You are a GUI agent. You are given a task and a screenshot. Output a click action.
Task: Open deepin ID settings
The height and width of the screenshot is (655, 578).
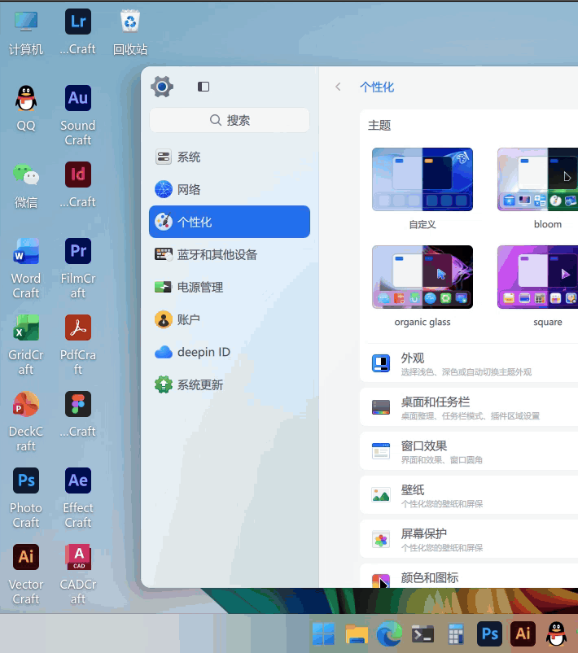coord(229,352)
